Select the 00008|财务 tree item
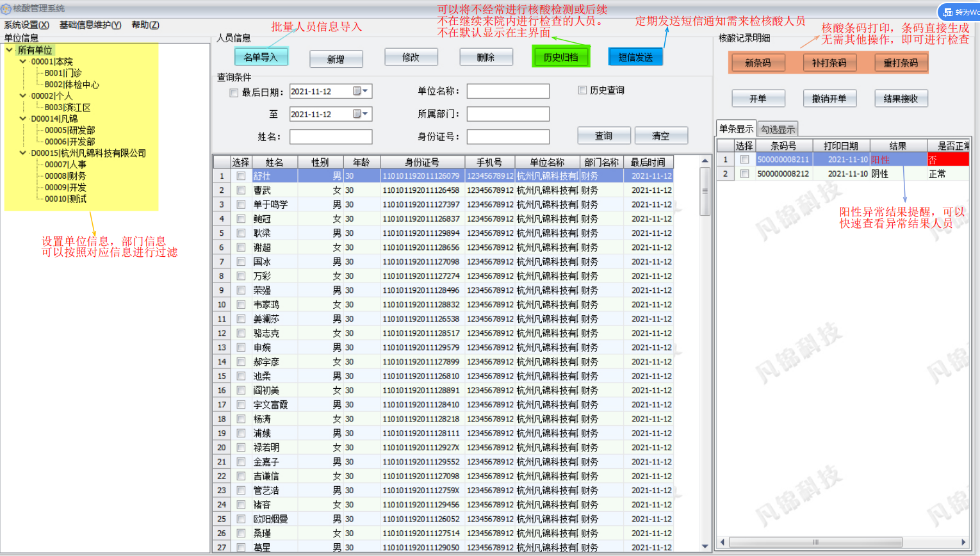This screenshot has height=556, width=980. [65, 176]
